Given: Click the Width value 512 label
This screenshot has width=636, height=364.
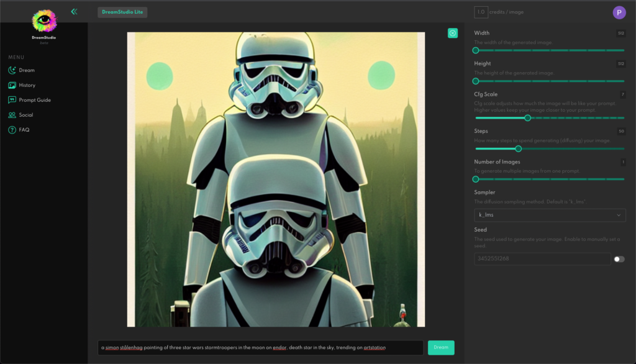Looking at the screenshot, I should (621, 34).
